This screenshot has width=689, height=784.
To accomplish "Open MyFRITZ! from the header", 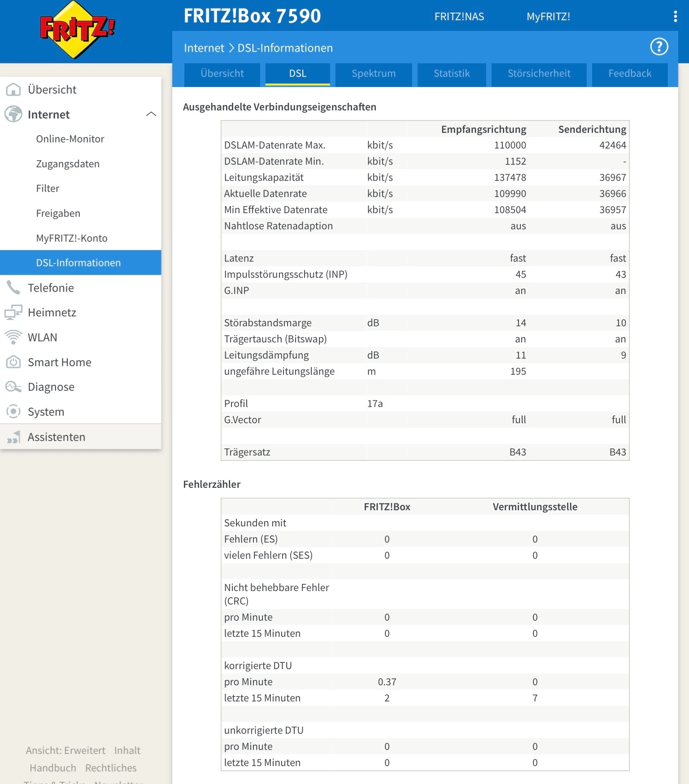I will [548, 17].
